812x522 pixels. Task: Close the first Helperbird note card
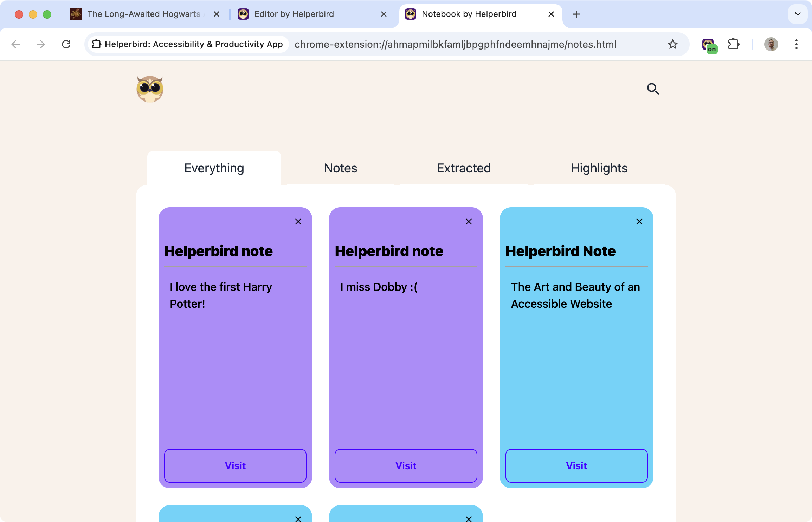[x=298, y=222]
